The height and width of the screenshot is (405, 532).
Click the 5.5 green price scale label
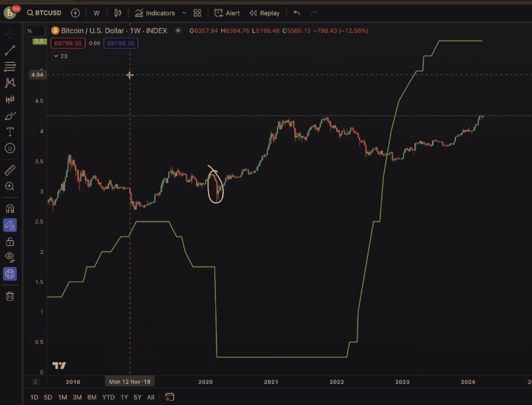[x=39, y=42]
